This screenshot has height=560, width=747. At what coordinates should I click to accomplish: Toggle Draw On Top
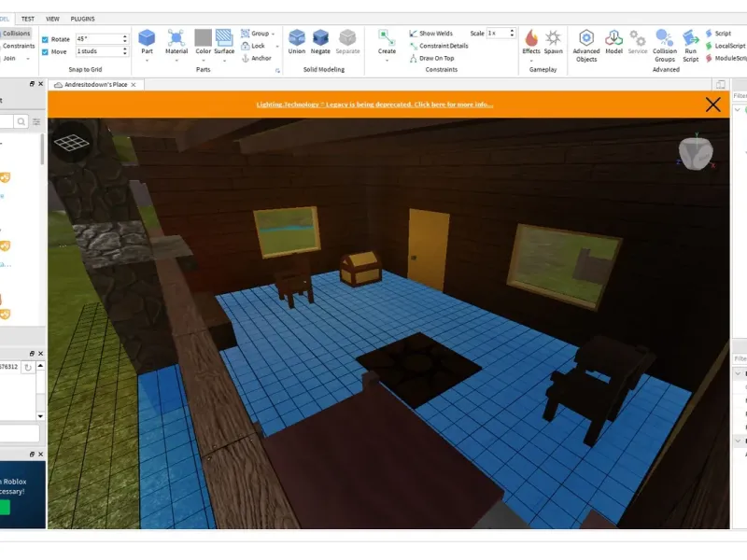[431, 58]
